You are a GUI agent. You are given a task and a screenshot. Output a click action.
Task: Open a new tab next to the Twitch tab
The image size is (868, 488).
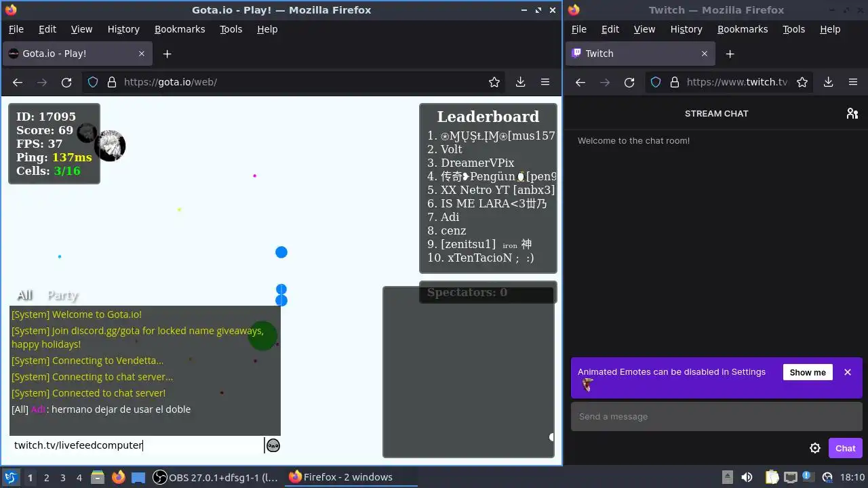click(x=730, y=54)
